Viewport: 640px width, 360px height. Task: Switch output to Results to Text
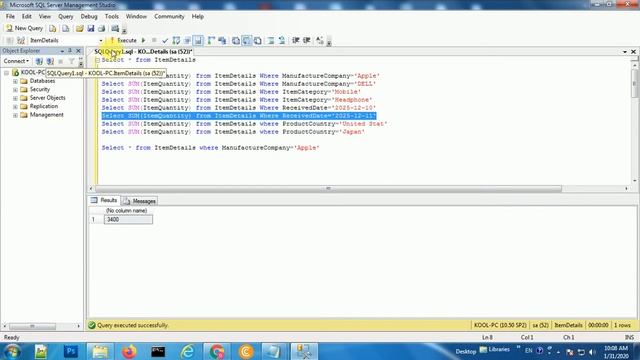point(236,40)
